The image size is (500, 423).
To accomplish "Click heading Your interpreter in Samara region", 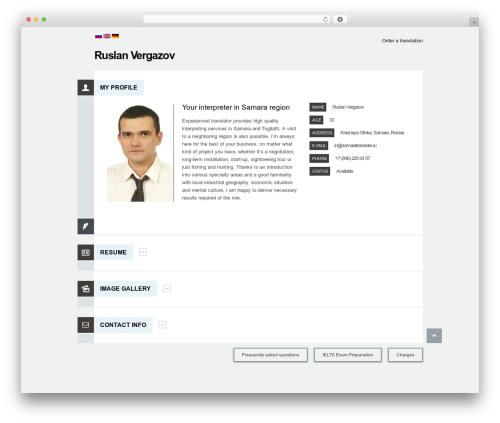I will click(236, 107).
